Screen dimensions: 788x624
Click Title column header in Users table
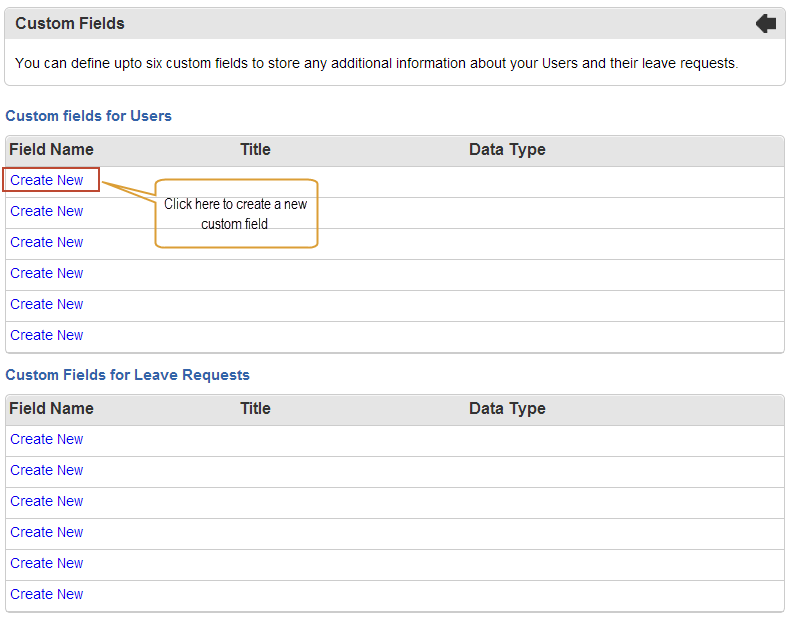point(255,150)
